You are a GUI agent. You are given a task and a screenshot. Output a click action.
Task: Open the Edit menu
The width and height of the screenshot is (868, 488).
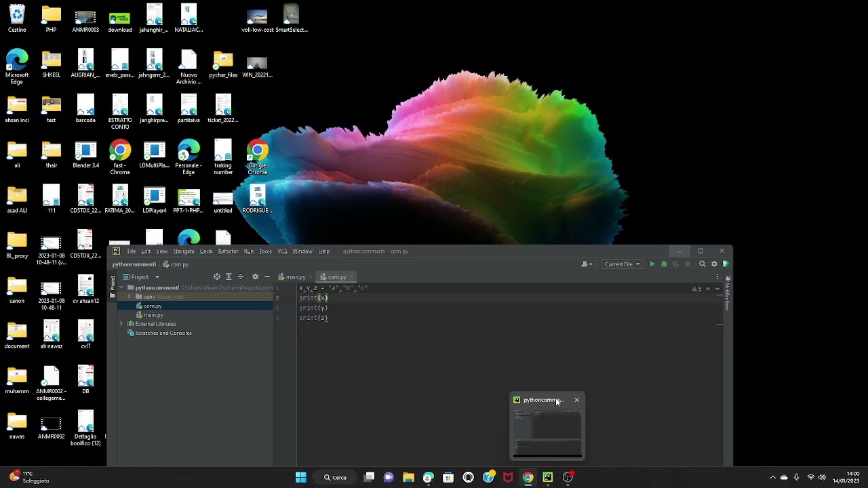point(146,251)
